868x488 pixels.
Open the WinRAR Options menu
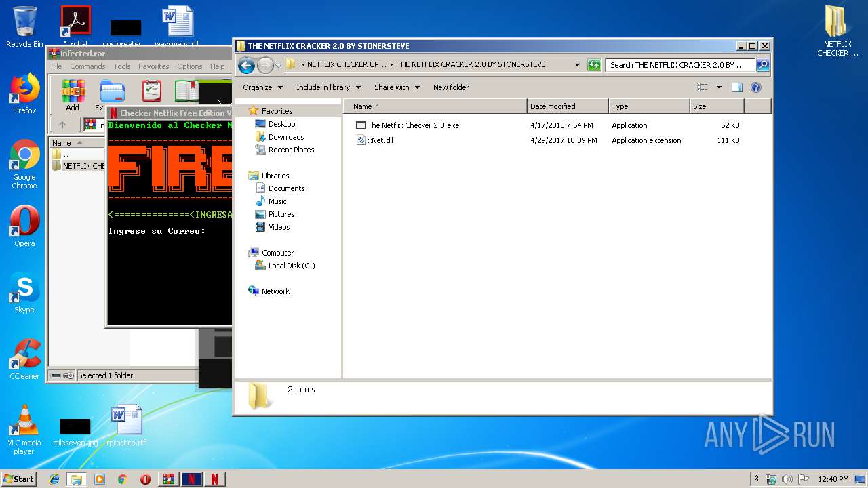[x=190, y=66]
